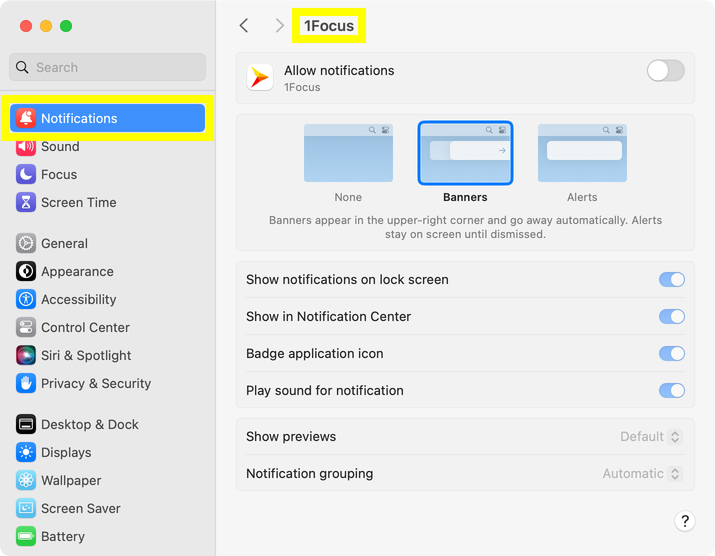
Task: Click the None label text
Action: (x=348, y=197)
